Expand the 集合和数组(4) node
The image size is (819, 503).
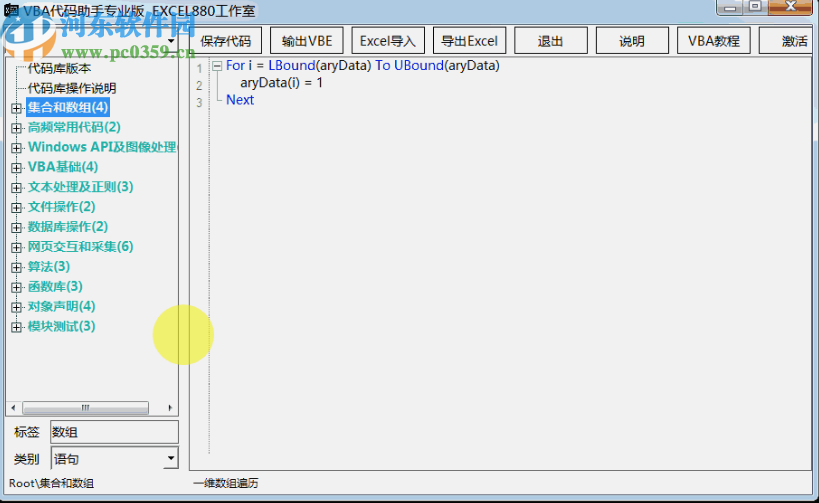pyautogui.click(x=16, y=108)
